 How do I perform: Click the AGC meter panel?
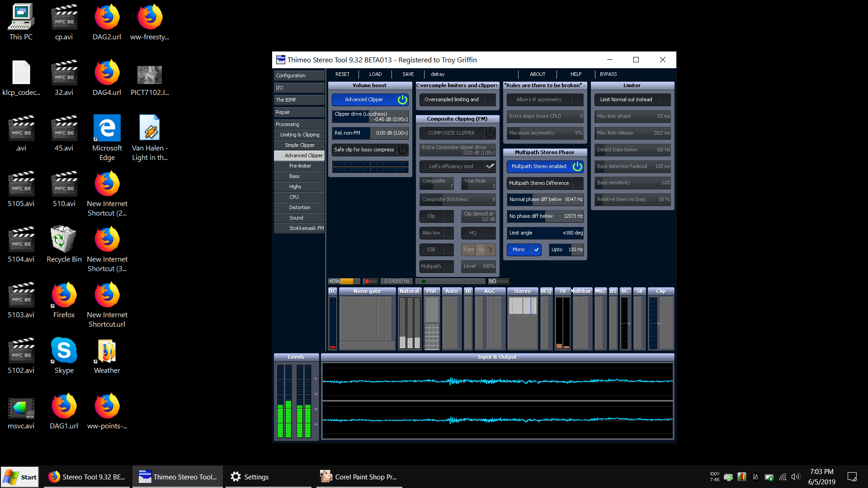pyautogui.click(x=490, y=319)
